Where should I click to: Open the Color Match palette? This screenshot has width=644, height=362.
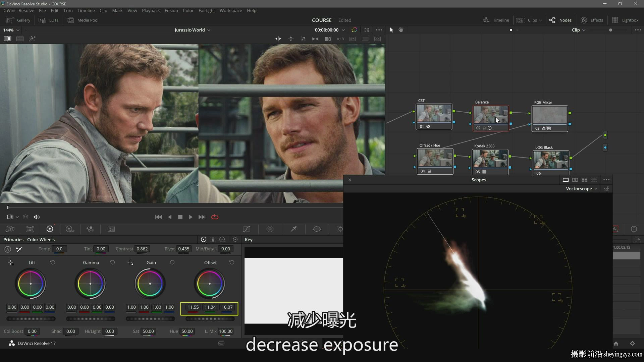[30, 229]
